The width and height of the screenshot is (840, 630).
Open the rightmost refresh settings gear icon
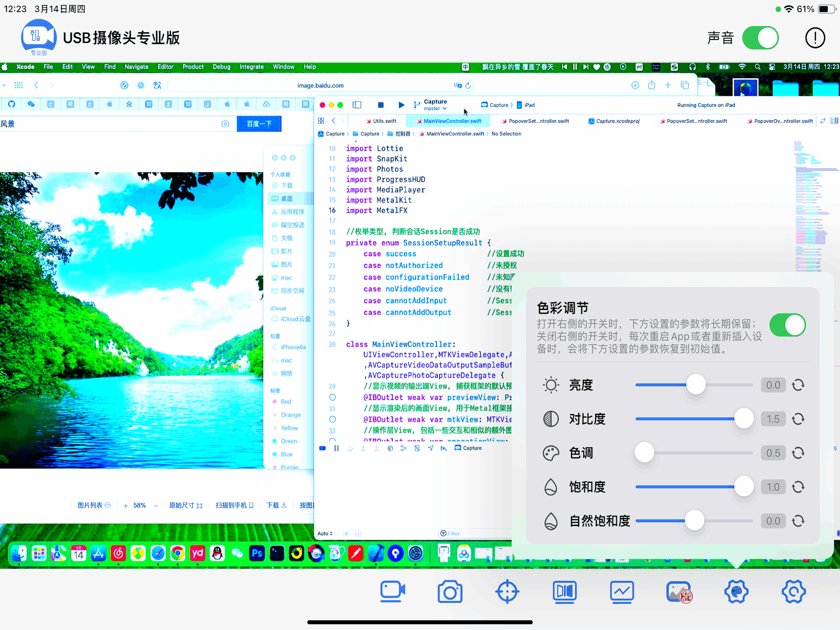(x=794, y=592)
